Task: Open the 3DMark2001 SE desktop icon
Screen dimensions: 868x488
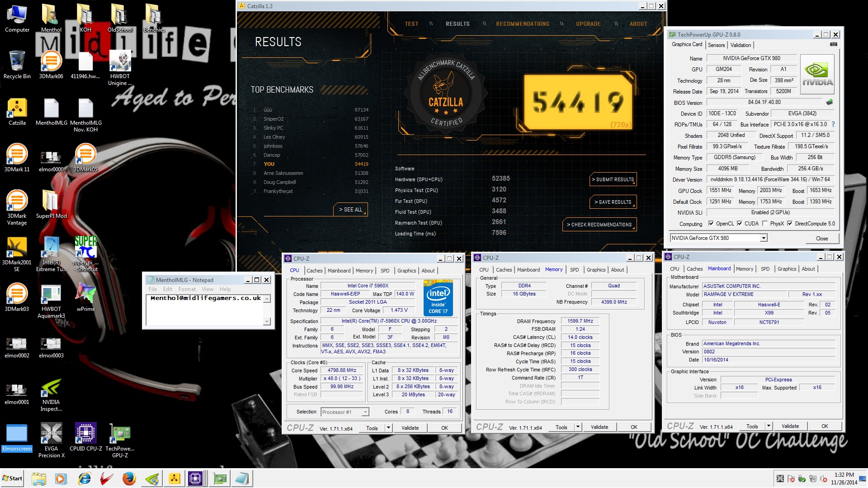Action: (17, 254)
